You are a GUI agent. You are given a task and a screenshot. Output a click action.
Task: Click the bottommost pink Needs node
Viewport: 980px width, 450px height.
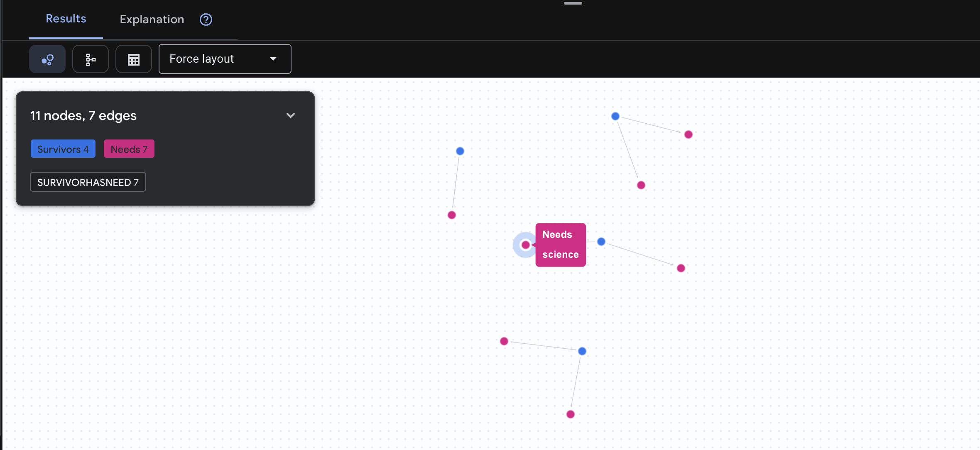pos(571,414)
